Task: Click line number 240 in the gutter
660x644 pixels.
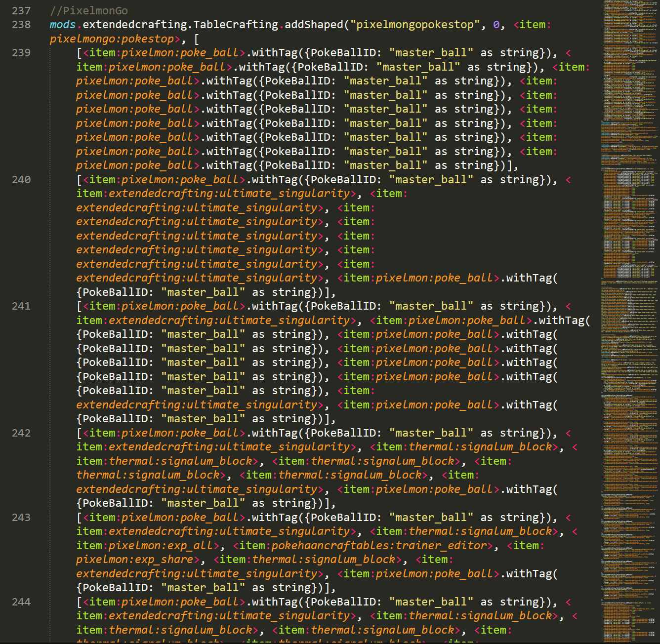Action: 21,180
